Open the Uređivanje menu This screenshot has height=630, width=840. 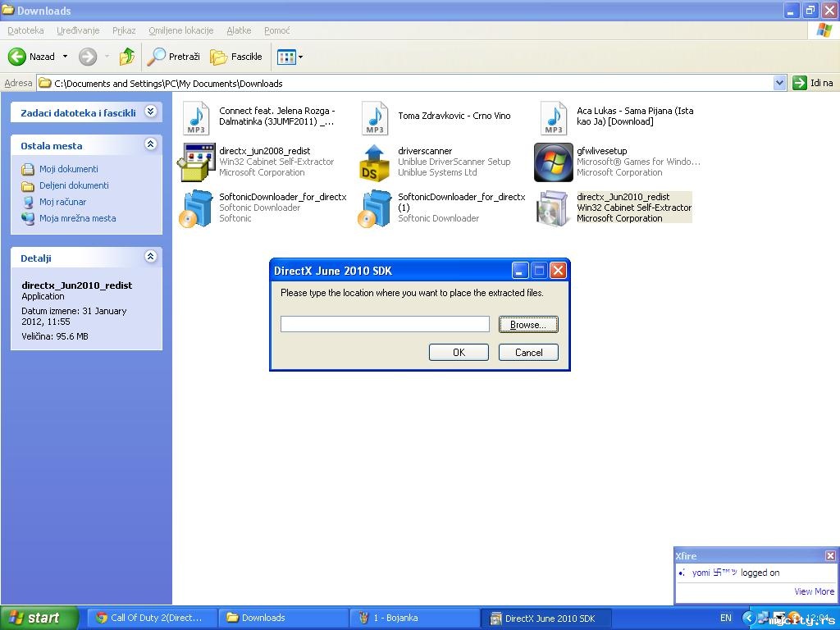78,30
